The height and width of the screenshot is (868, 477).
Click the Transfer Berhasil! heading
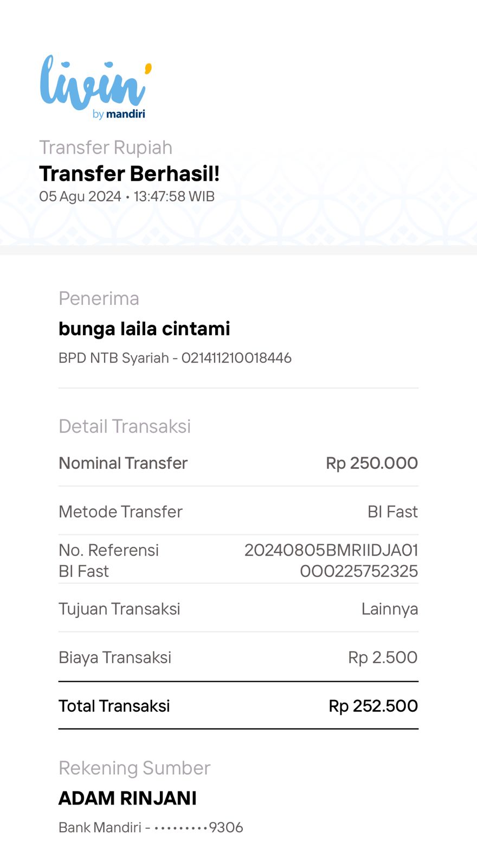point(129,174)
